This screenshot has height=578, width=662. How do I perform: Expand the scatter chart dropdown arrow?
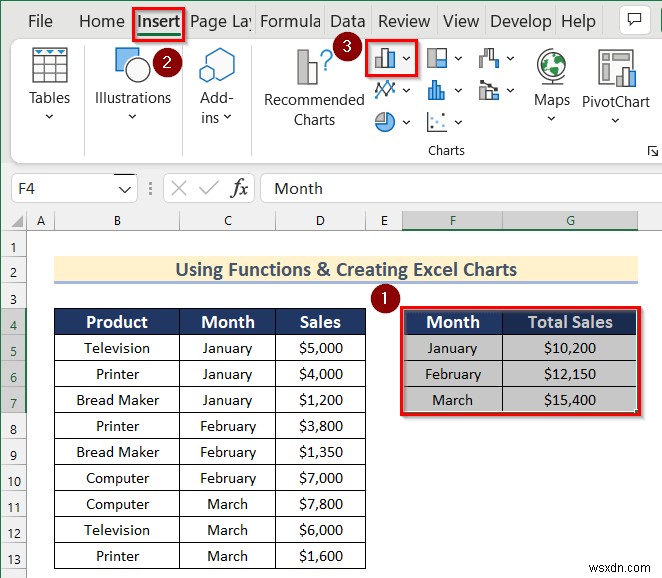click(x=458, y=122)
